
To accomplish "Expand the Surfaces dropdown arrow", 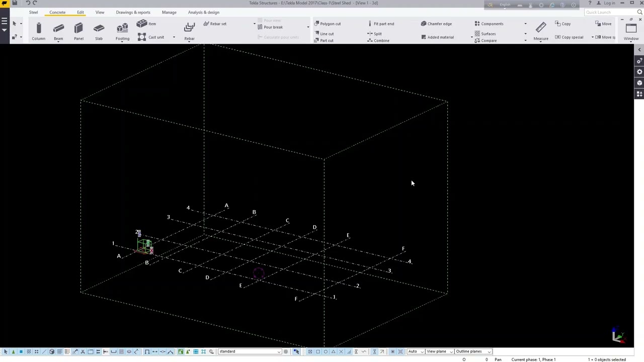I will click(525, 34).
